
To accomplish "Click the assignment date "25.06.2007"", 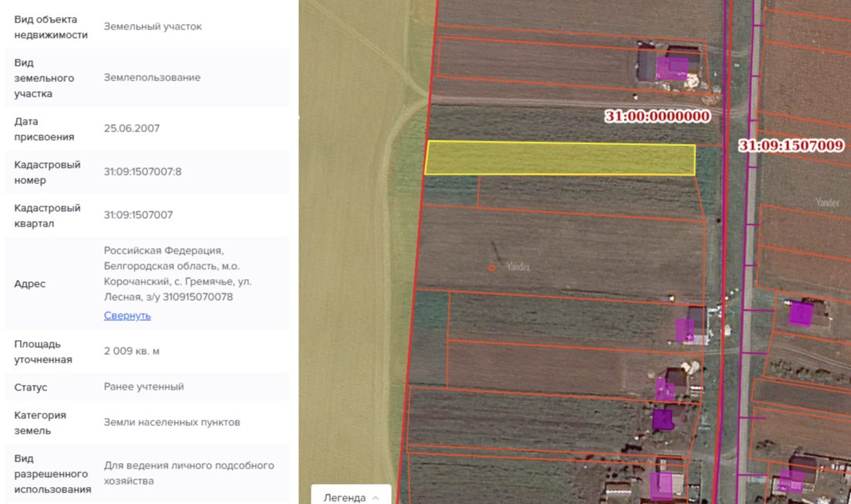I will pyautogui.click(x=132, y=128).
